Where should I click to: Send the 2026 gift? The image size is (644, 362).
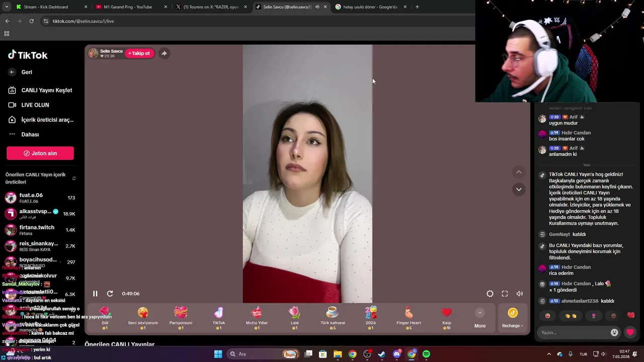coord(371,318)
